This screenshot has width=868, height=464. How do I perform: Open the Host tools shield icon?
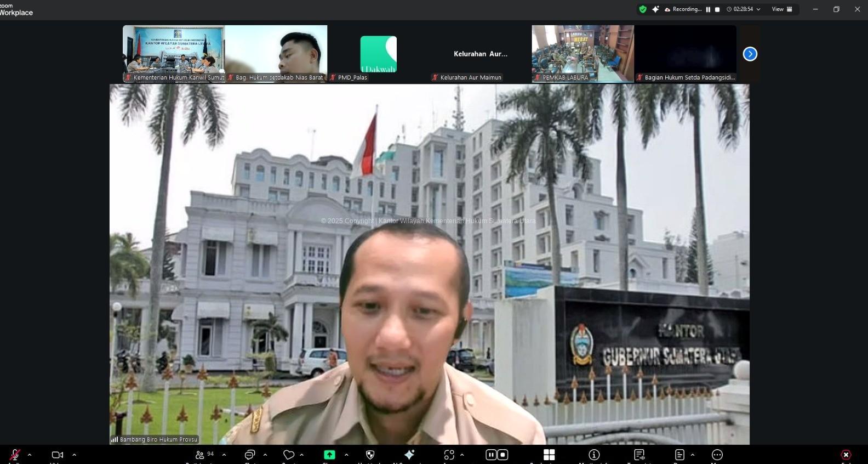[x=370, y=455]
